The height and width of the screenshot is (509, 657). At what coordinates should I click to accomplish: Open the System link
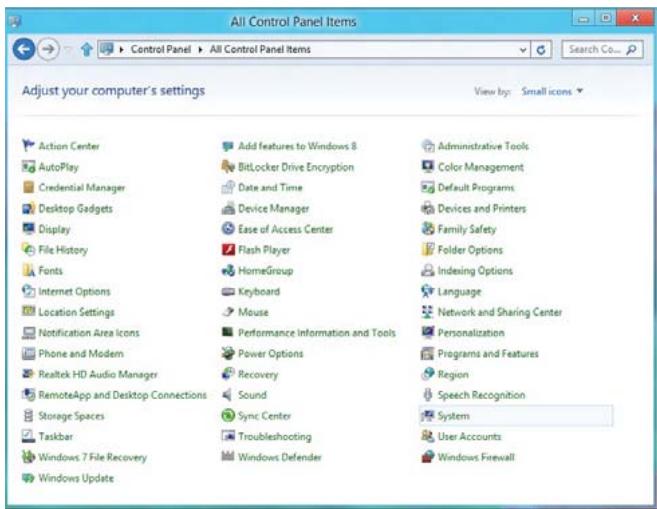coord(453,416)
